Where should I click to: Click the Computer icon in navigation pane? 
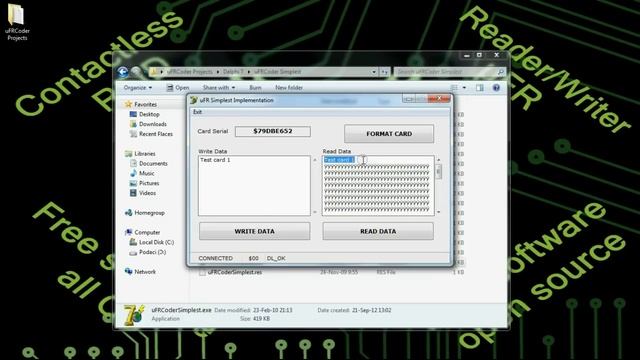point(128,232)
